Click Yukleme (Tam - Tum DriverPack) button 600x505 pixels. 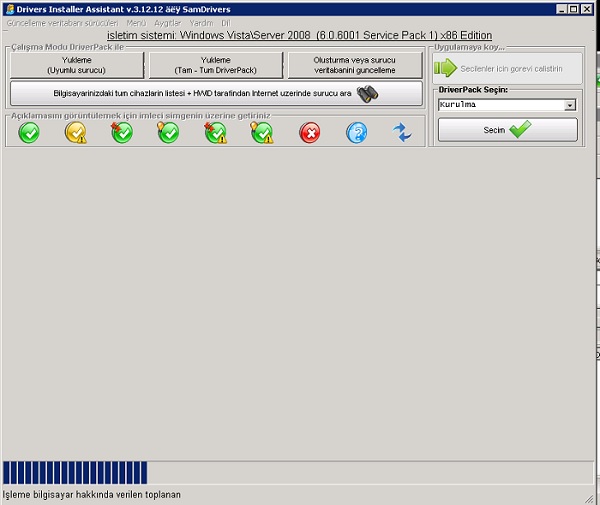(216, 65)
